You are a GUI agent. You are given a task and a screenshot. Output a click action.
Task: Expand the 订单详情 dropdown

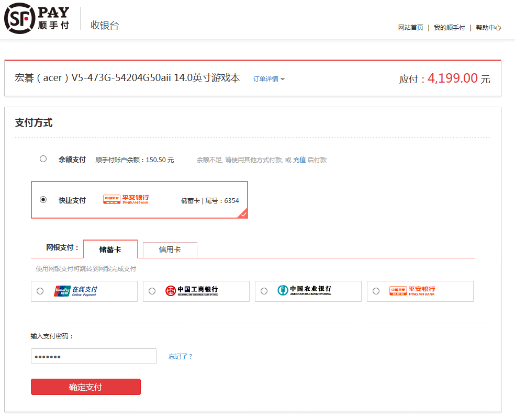coord(268,79)
